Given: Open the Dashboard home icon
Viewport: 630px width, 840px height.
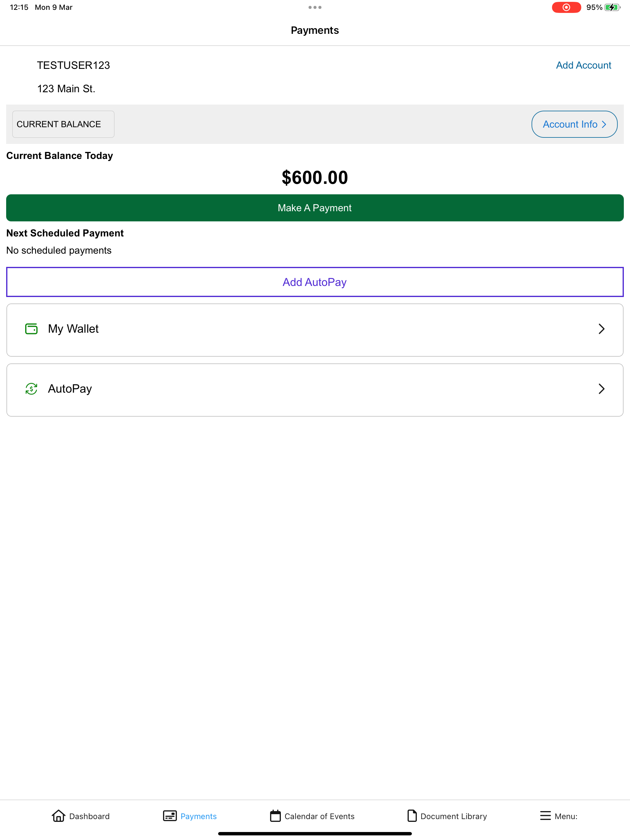Looking at the screenshot, I should tap(58, 816).
